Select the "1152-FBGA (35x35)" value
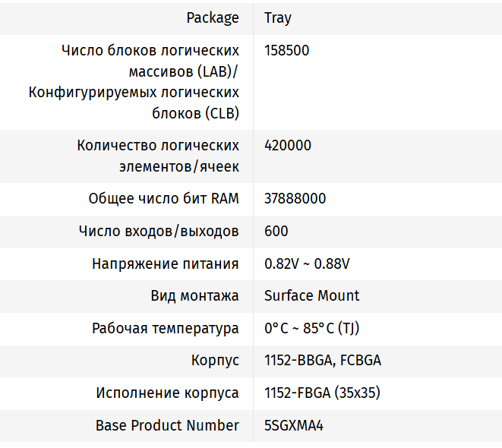Viewport: 502px width, 448px height. (x=322, y=393)
